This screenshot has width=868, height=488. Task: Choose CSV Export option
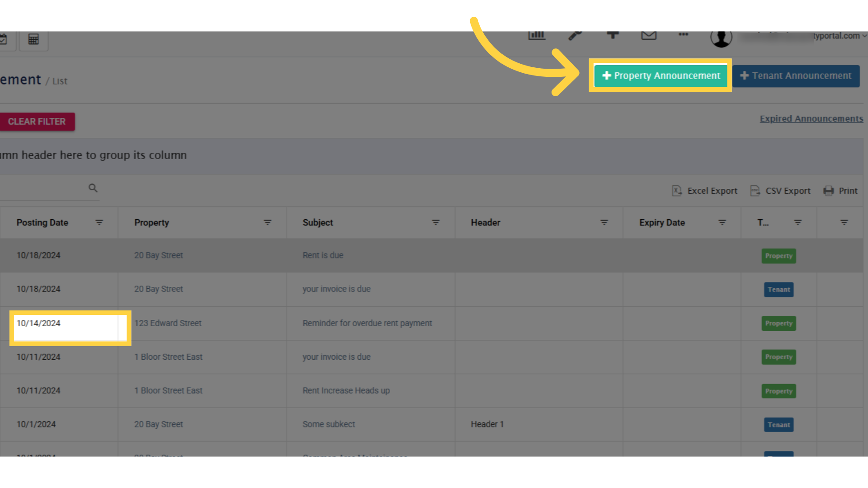[780, 191]
